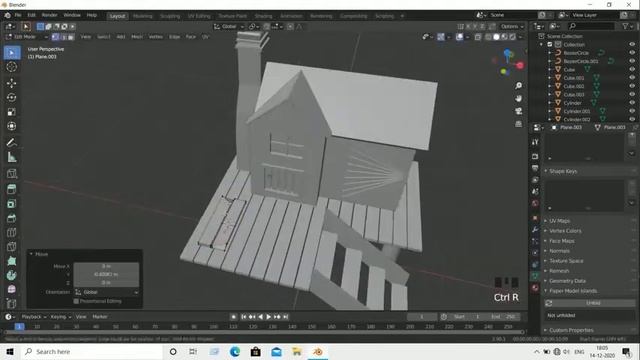
Task: Click the Outliner search field
Action: pyautogui.click(x=591, y=26)
